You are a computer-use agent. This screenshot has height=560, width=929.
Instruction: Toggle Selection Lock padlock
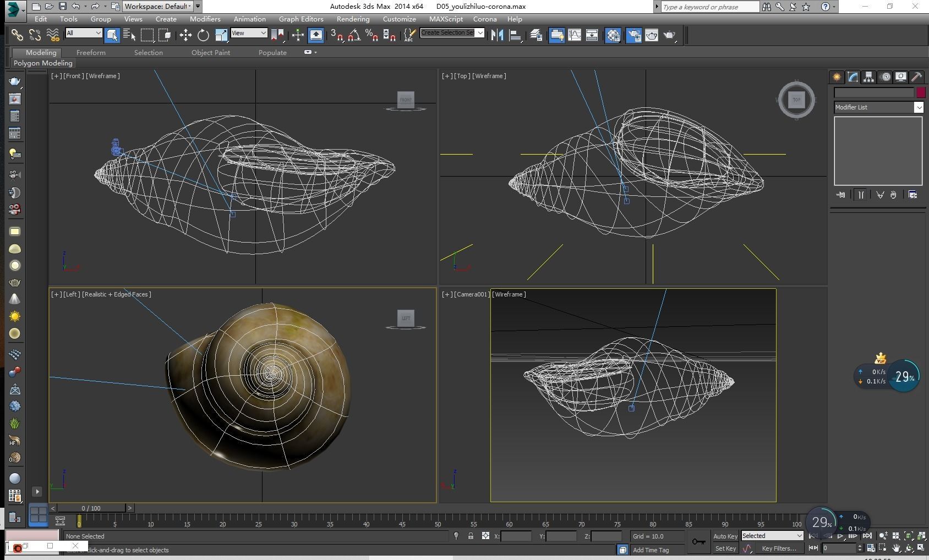click(471, 536)
